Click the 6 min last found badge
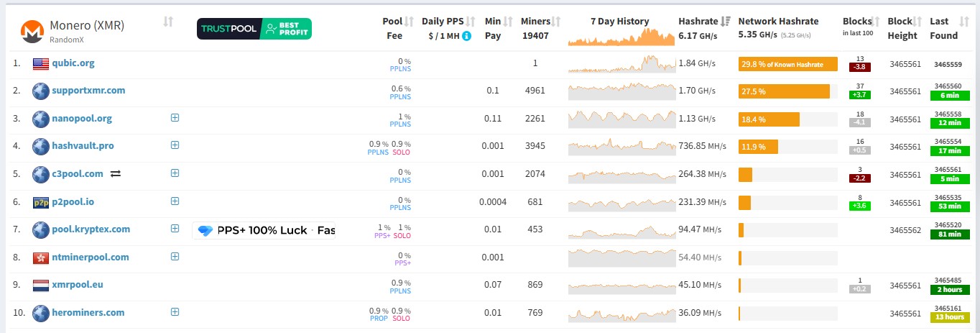 [948, 96]
